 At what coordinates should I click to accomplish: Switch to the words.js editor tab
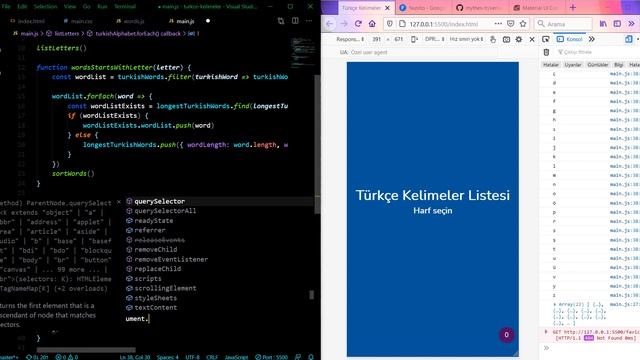[130, 21]
